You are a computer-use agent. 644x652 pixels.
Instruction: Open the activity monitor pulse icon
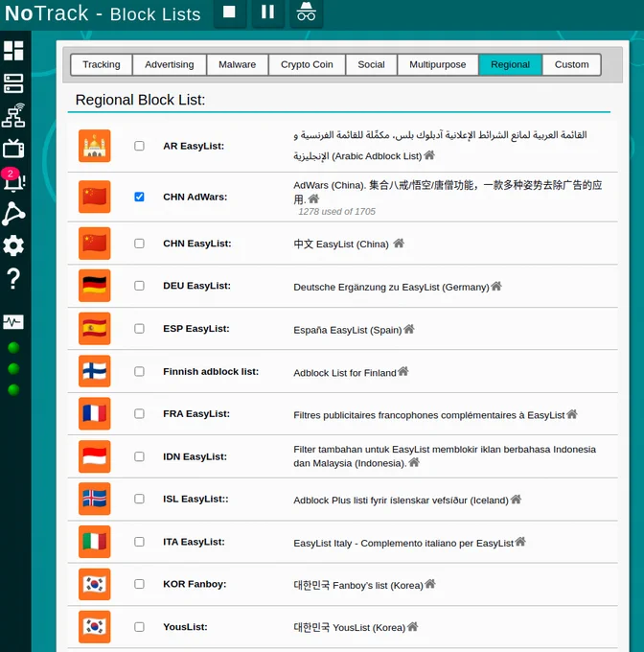(13, 322)
